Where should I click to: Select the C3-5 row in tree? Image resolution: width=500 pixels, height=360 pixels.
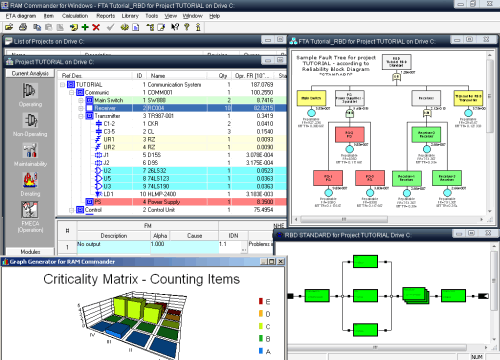(x=172, y=132)
